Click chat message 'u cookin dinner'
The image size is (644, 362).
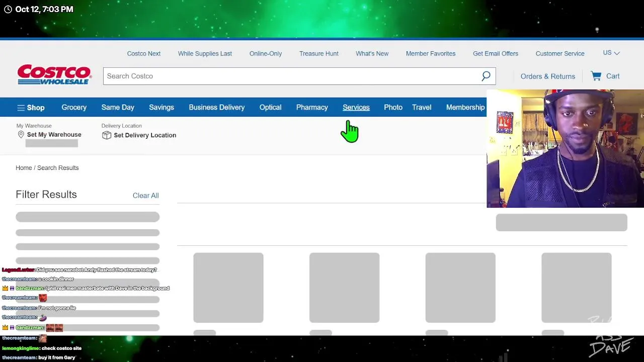pos(56,279)
